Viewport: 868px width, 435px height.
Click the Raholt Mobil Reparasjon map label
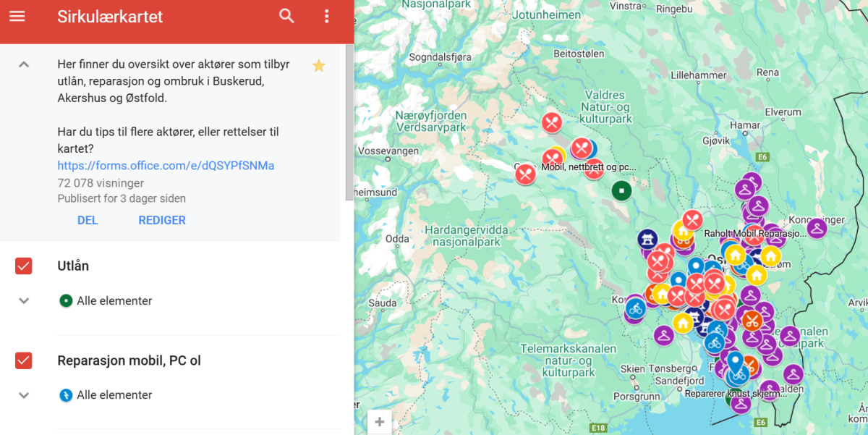coord(754,235)
